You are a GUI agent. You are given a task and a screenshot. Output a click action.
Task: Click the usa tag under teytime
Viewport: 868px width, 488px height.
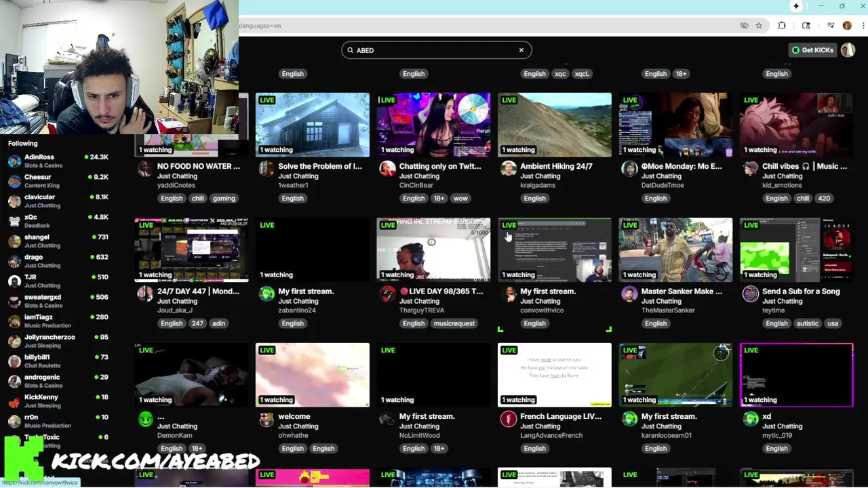(x=833, y=323)
